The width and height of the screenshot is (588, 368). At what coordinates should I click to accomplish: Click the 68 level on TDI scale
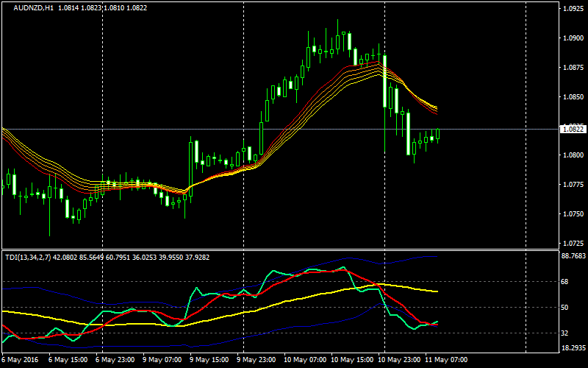point(565,281)
